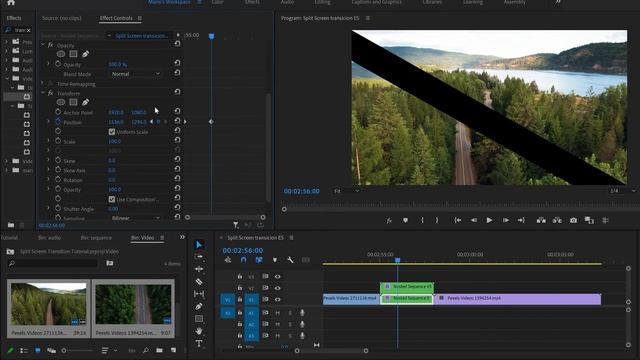
Task: Toggle Scale animation stopwatch
Action: coord(58,141)
